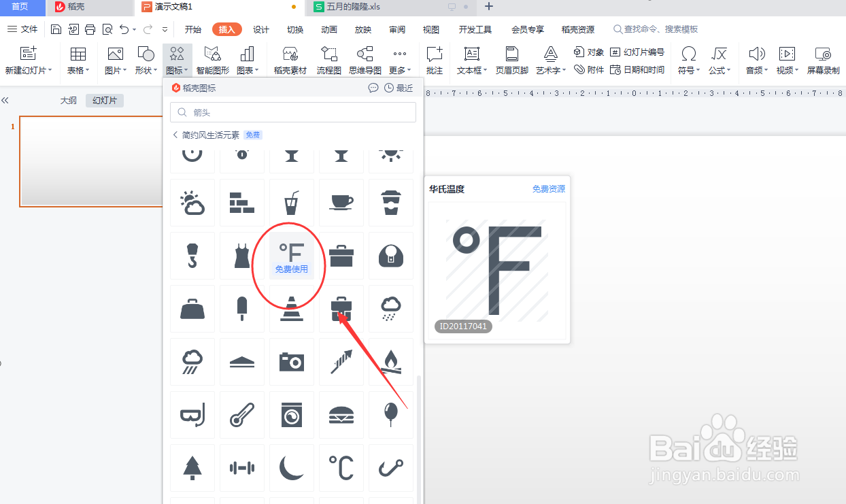The image size is (846, 504).
Task: Open the 开始 ribbon tab
Action: (x=193, y=29)
